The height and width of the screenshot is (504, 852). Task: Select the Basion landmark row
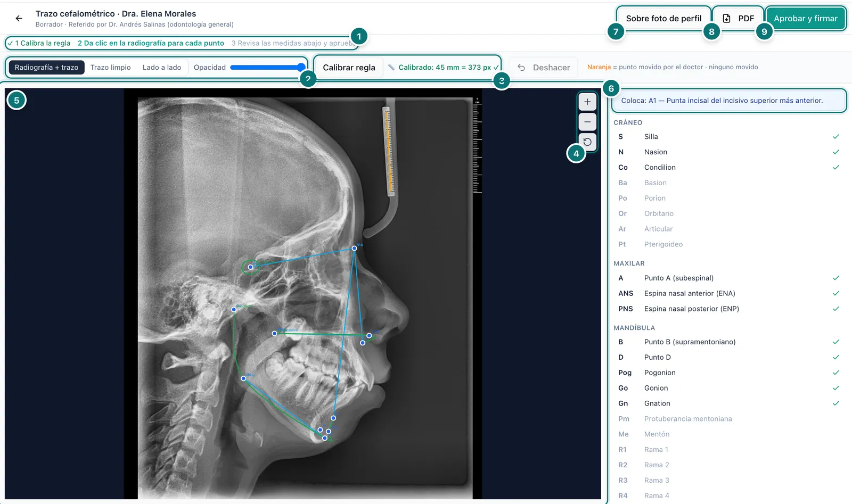(x=728, y=183)
